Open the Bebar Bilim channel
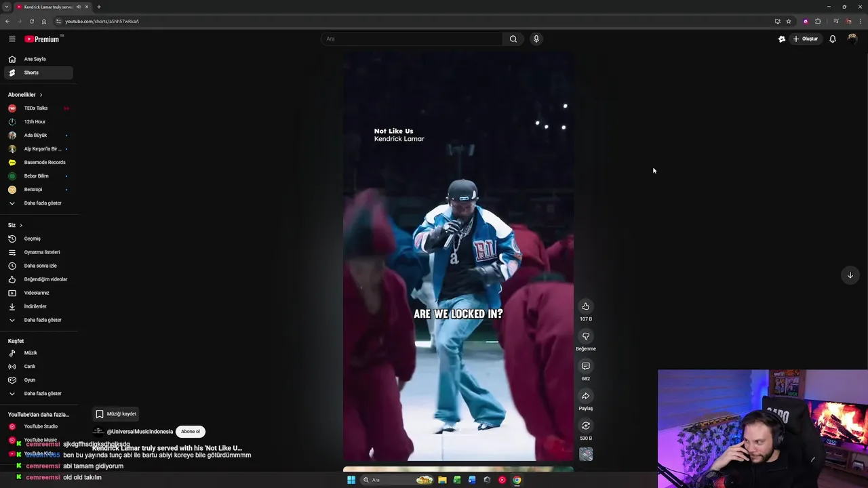The width and height of the screenshot is (868, 488). pyautogui.click(x=38, y=176)
